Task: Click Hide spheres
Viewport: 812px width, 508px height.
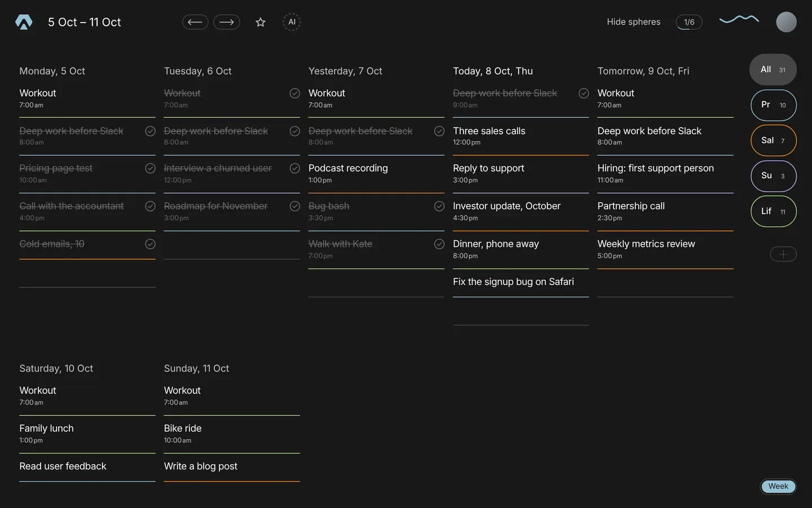Action: point(633,22)
